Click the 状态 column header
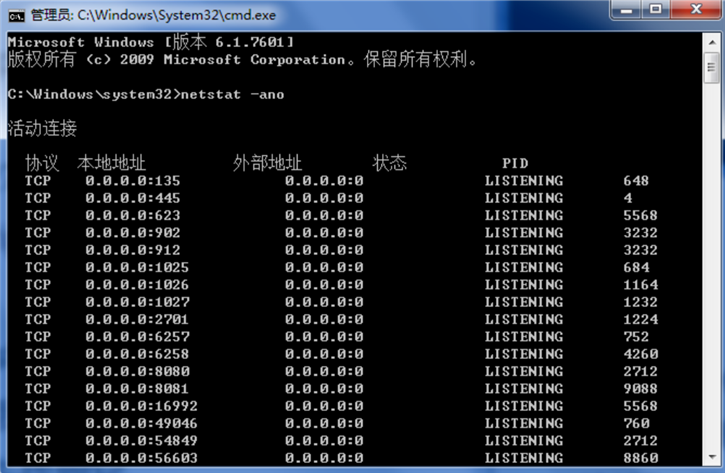 tap(390, 163)
